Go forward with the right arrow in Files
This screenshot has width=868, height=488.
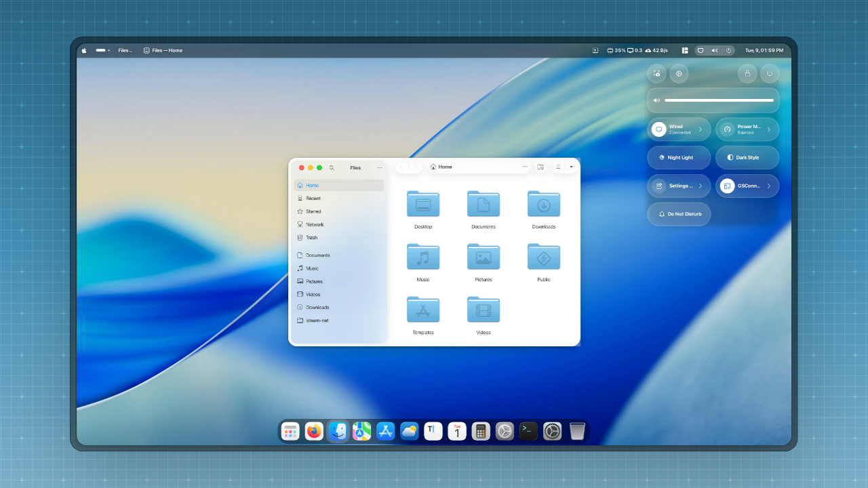tap(415, 167)
